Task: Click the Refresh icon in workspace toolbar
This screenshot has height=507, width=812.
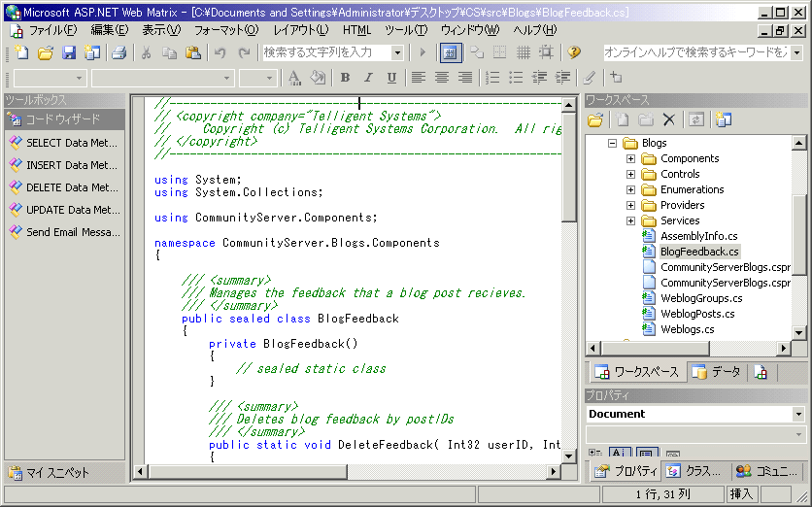Action: 695,119
